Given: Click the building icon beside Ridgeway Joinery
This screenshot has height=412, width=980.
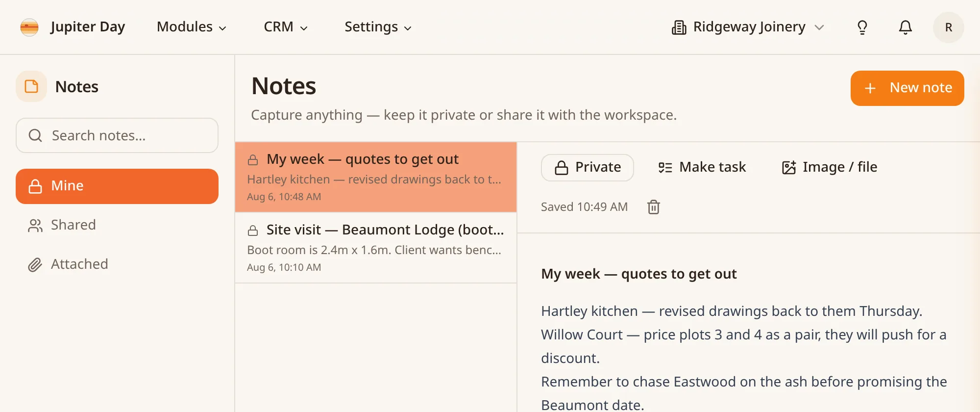Looking at the screenshot, I should click(679, 27).
